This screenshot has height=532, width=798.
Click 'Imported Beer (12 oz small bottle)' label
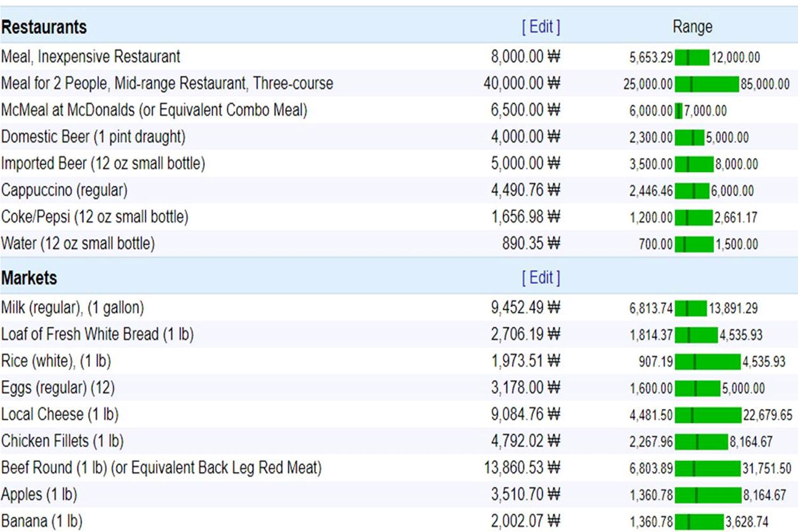103,163
